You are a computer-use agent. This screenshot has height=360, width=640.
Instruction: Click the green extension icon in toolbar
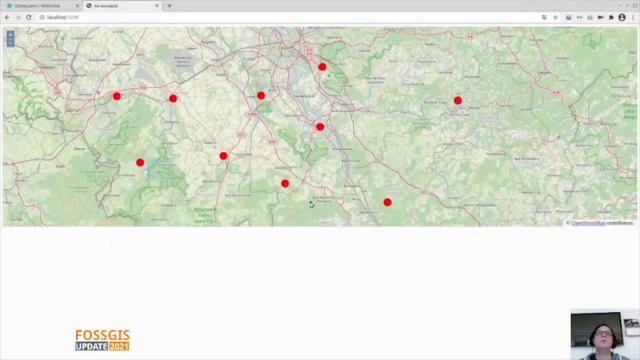tap(579, 18)
